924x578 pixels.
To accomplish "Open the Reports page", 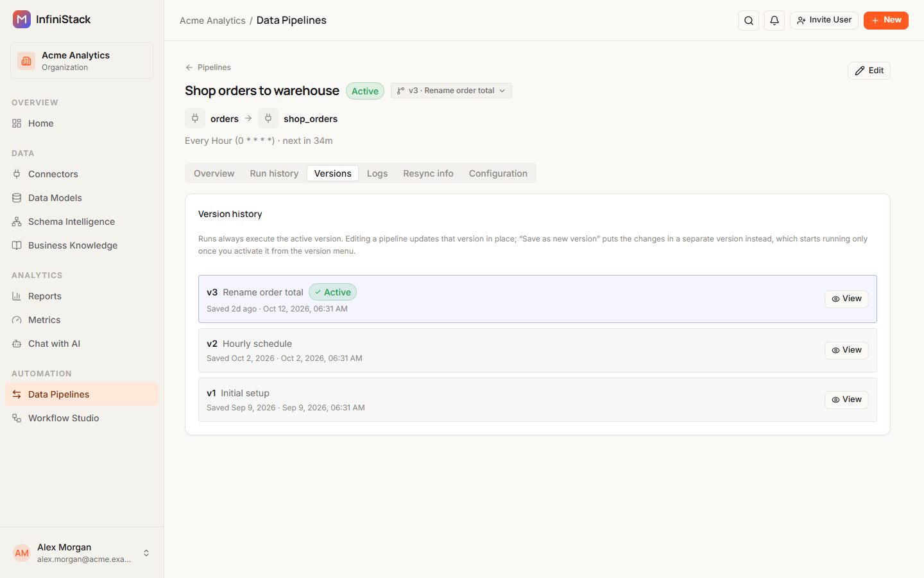I will 81,296.
